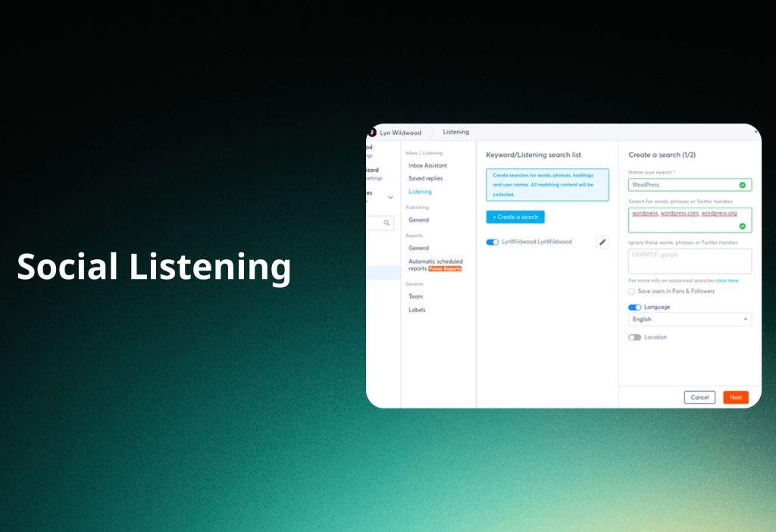Click the Power Reports badge
The width and height of the screenshot is (776, 532).
click(x=445, y=269)
